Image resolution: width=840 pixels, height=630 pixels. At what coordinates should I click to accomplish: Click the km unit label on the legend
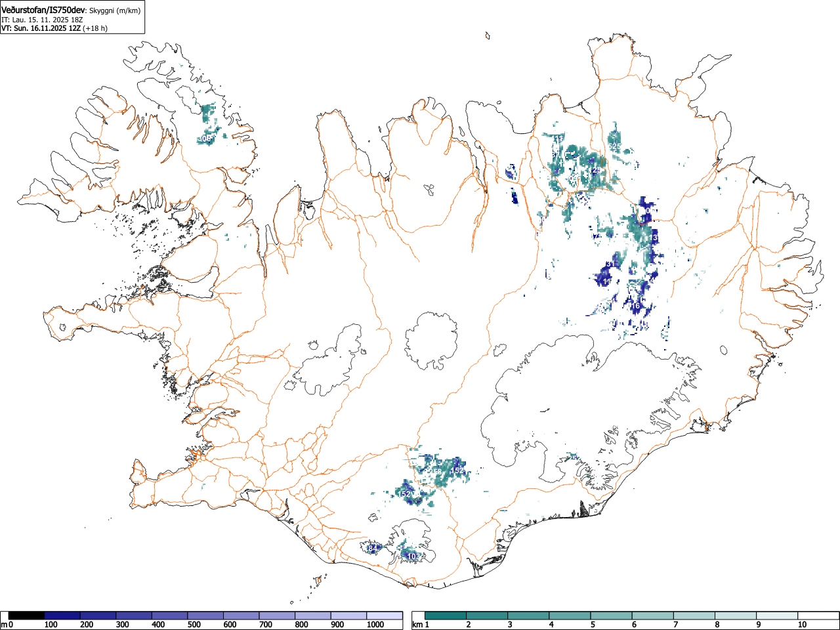pyautogui.click(x=417, y=625)
